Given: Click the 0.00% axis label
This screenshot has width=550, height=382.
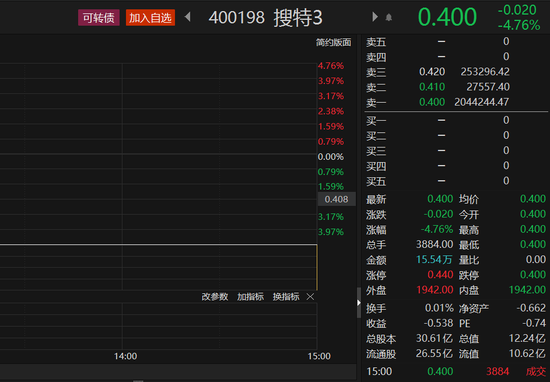Looking at the screenshot, I should point(331,157).
